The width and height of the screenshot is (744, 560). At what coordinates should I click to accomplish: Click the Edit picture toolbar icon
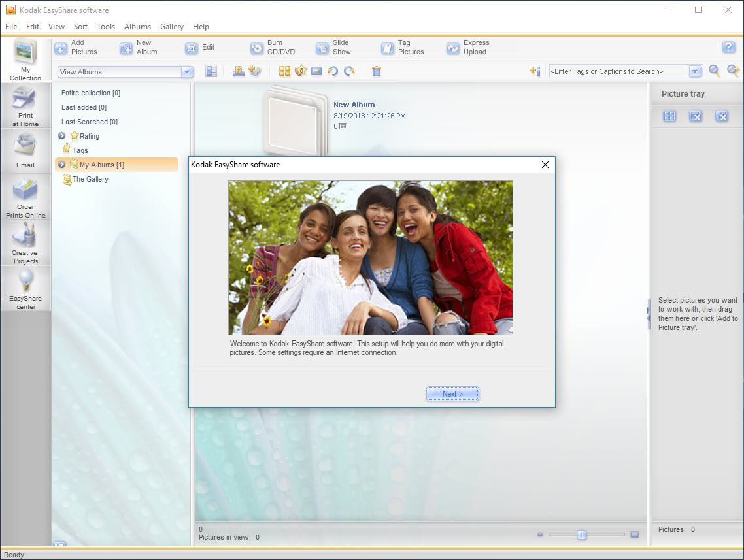(x=191, y=48)
